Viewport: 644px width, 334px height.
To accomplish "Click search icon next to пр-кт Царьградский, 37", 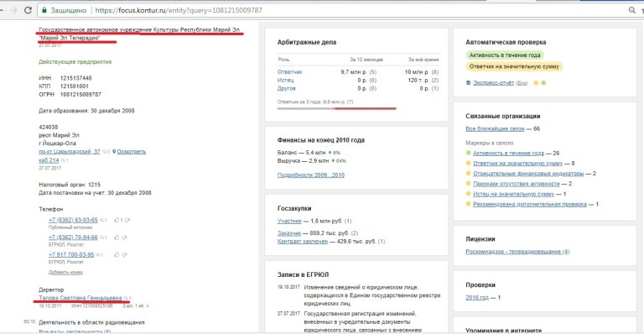I will tap(104, 152).
